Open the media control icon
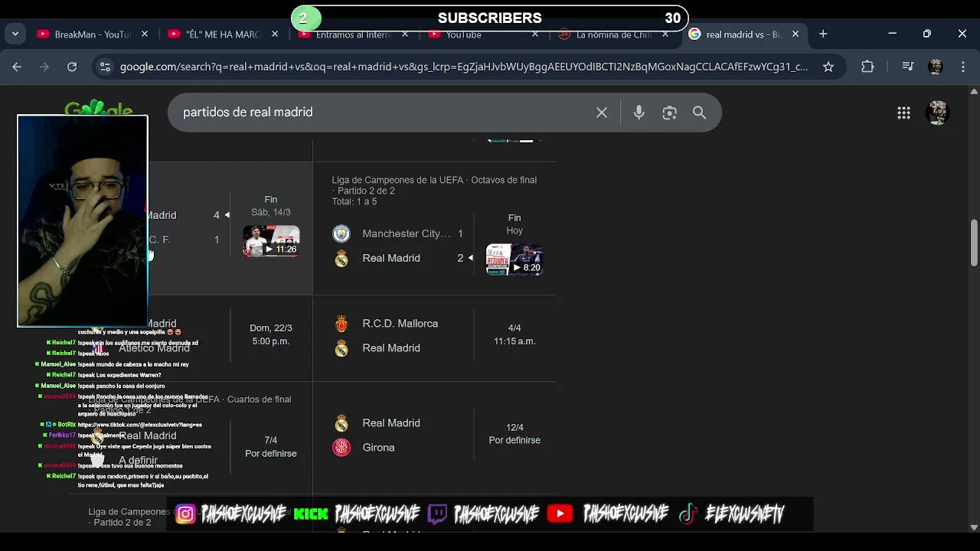 pos(908,67)
